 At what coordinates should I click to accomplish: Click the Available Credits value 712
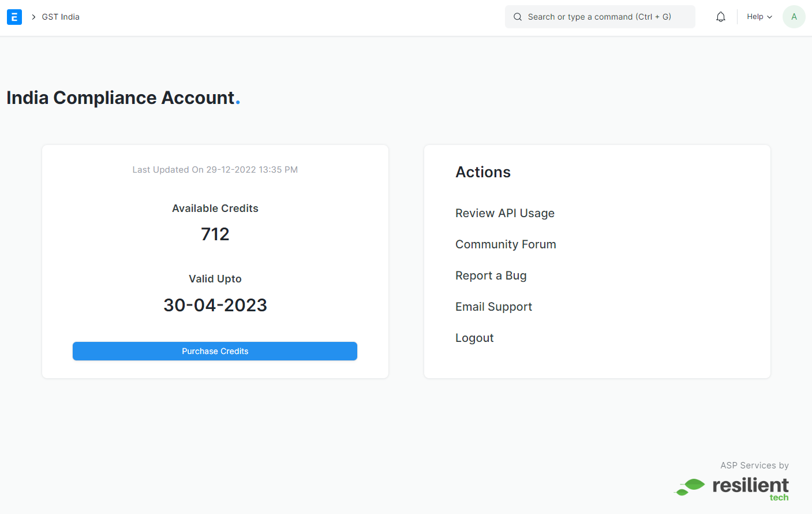(215, 234)
